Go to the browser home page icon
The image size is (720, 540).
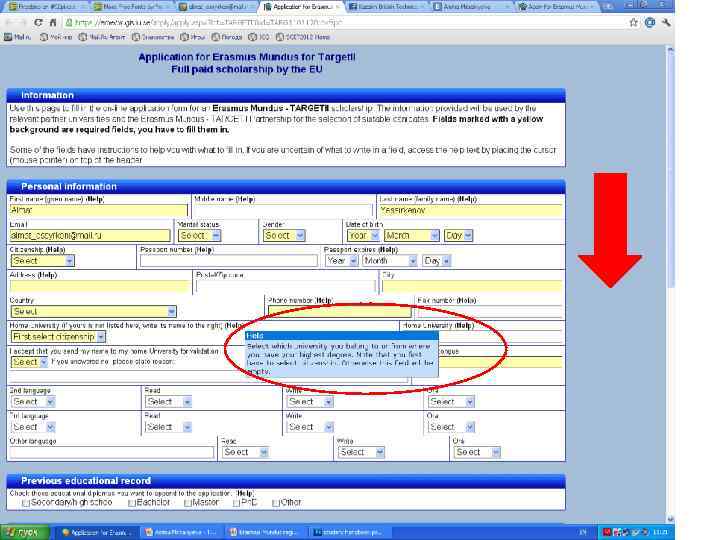click(x=53, y=22)
